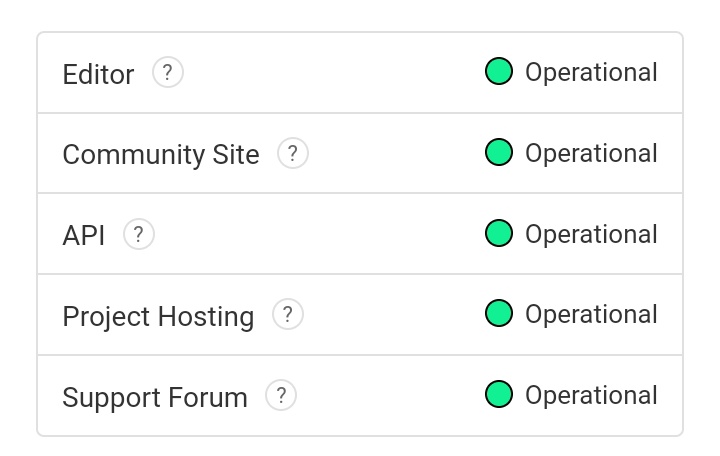Viewport: 720px width, 456px height.
Task: Select the API component name
Action: [x=84, y=236]
